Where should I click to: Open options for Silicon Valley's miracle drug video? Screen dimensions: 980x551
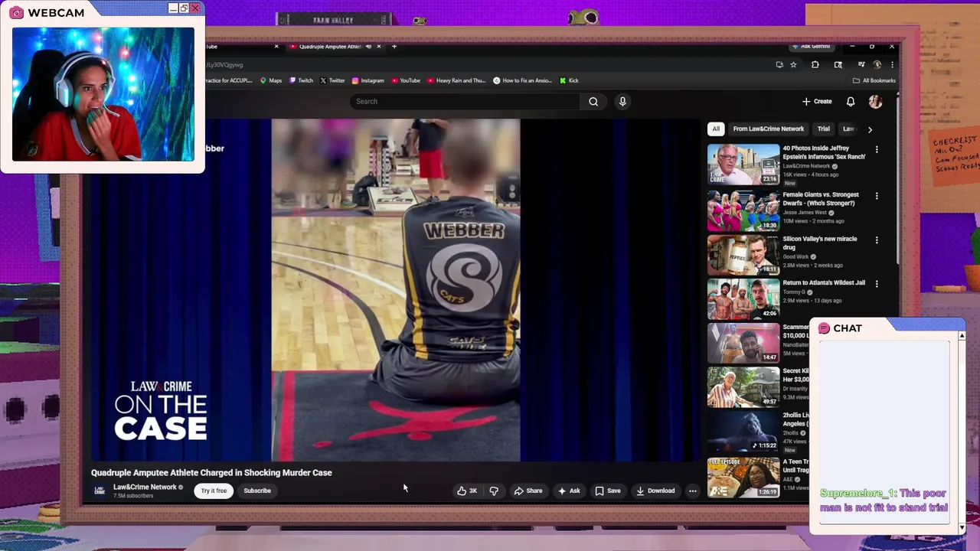click(x=877, y=240)
